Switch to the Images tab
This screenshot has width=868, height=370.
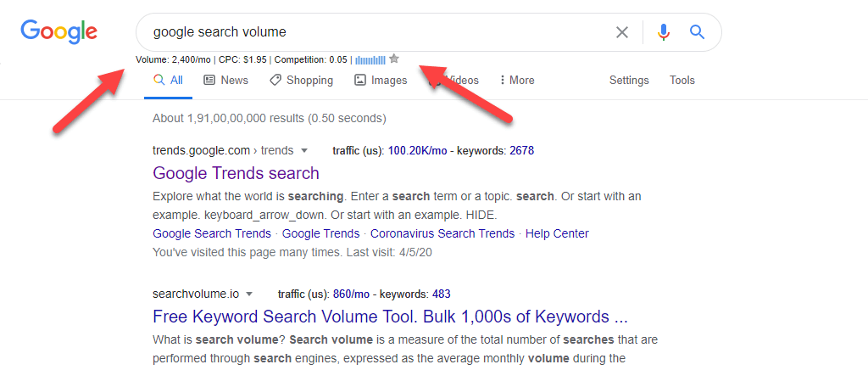(x=381, y=81)
